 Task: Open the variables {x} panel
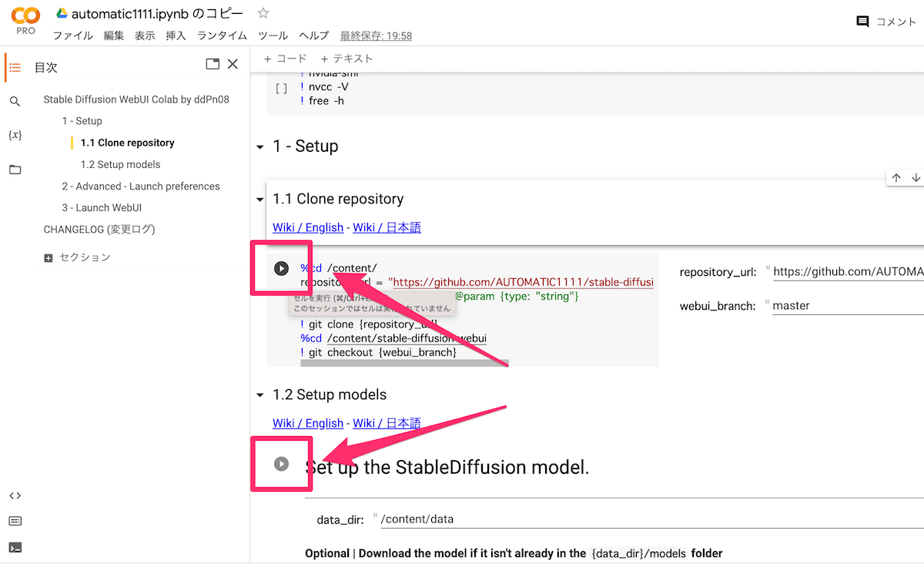15,135
